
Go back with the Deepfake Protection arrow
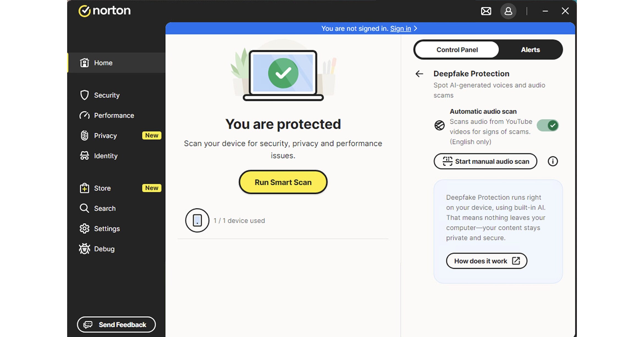click(x=419, y=74)
